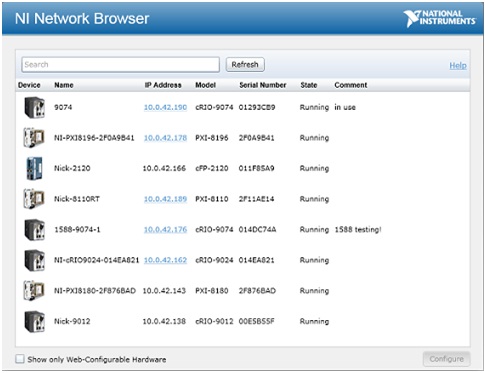Image resolution: width=485 pixels, height=373 pixels.
Task: Click the '1588 testing!' comment
Action: 358,229
